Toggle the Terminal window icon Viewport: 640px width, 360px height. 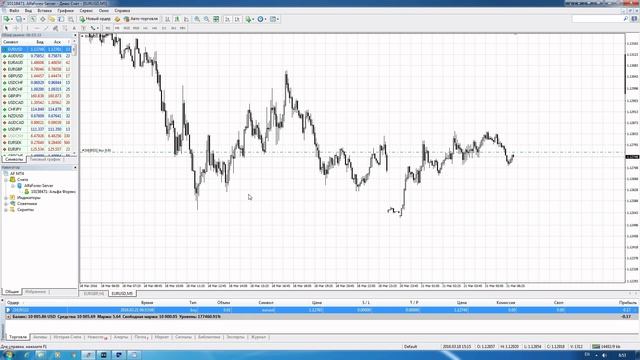coord(61,19)
